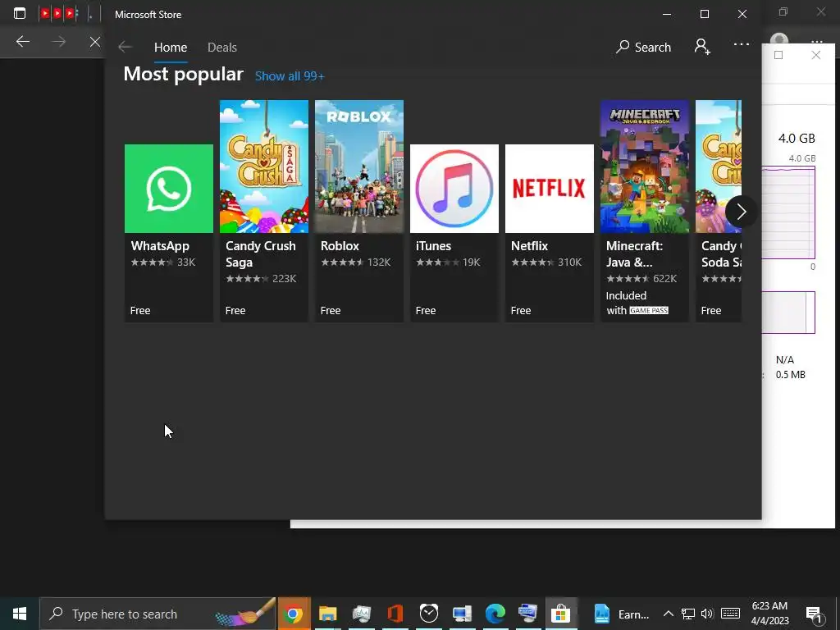Open Minecraft: Java & Bedrock artwork

point(645,166)
